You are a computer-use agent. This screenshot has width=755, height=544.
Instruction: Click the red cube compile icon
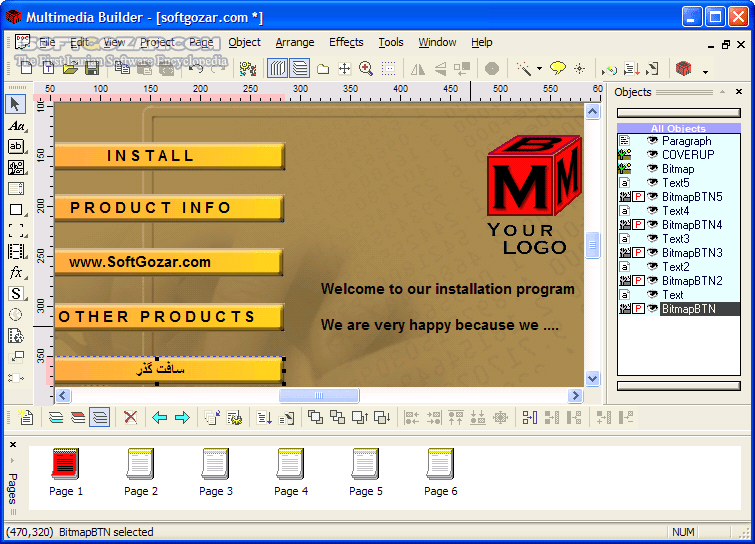(683, 69)
